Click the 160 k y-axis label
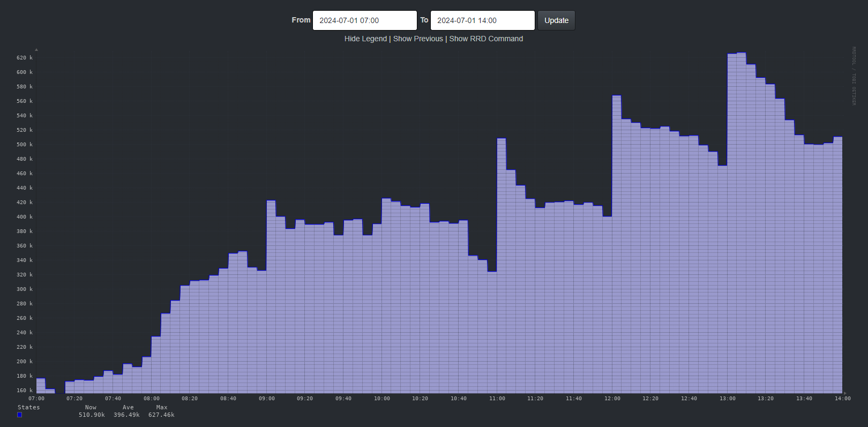Image resolution: width=868 pixels, height=427 pixels. click(x=25, y=391)
